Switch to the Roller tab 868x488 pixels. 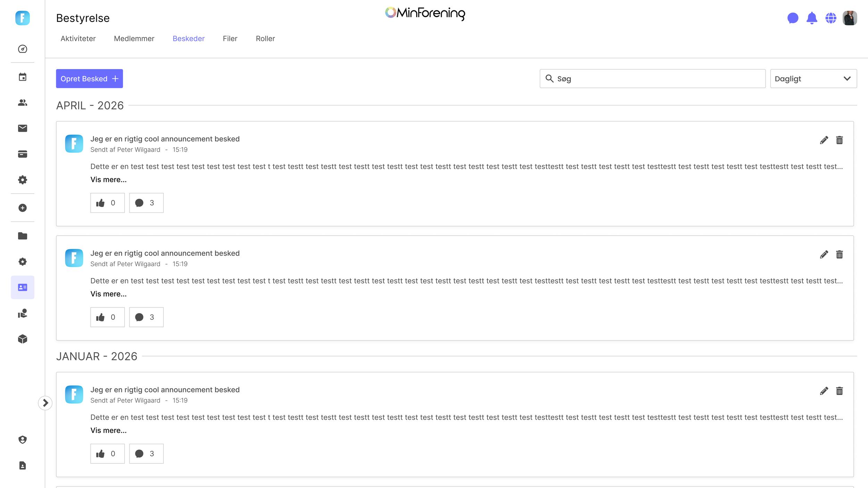265,39
